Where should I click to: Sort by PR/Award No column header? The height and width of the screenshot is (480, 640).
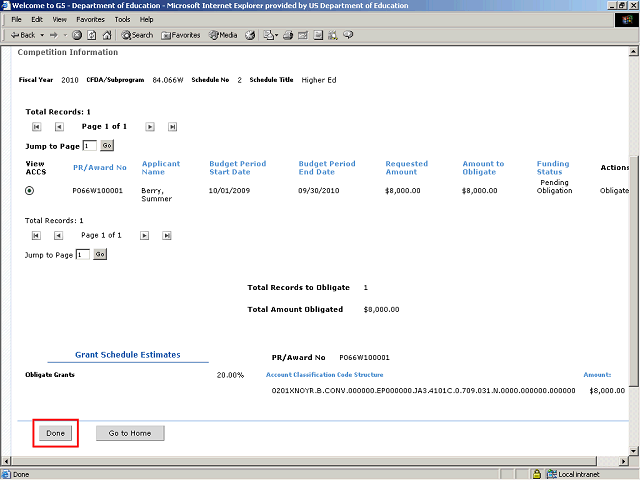coord(100,167)
